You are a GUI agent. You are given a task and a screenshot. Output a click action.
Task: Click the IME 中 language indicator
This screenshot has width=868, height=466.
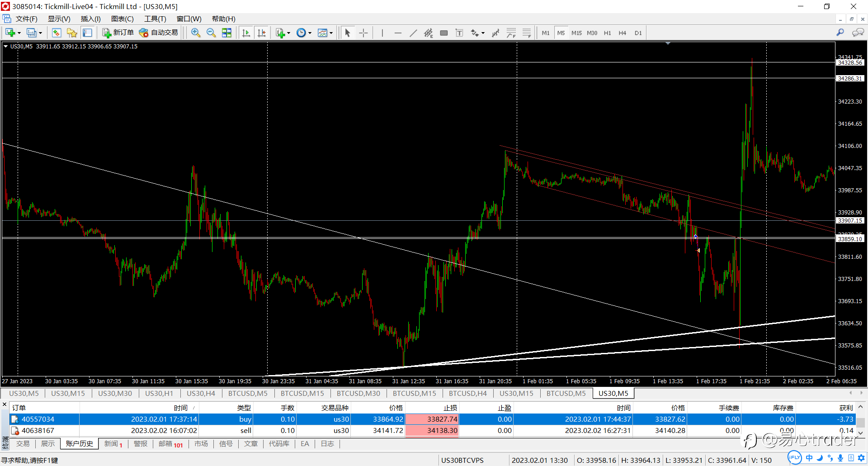(x=809, y=458)
